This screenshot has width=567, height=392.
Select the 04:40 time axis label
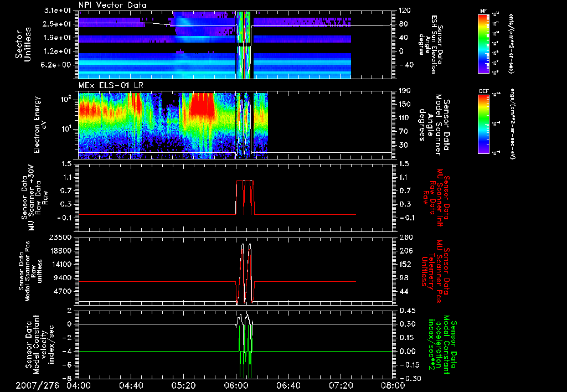[131, 385]
